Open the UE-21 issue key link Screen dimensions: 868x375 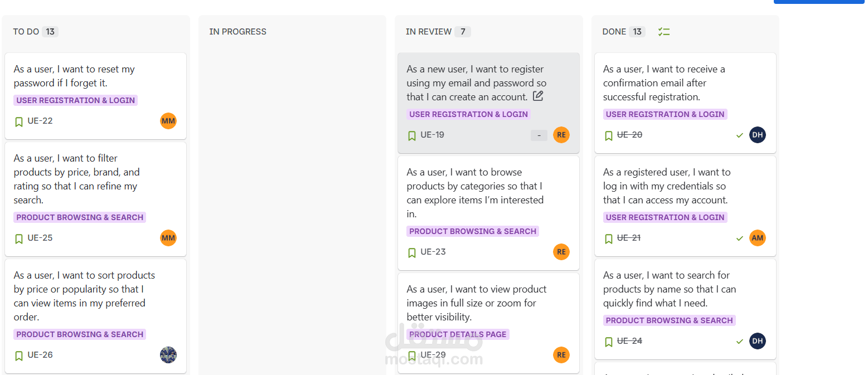[x=629, y=238]
